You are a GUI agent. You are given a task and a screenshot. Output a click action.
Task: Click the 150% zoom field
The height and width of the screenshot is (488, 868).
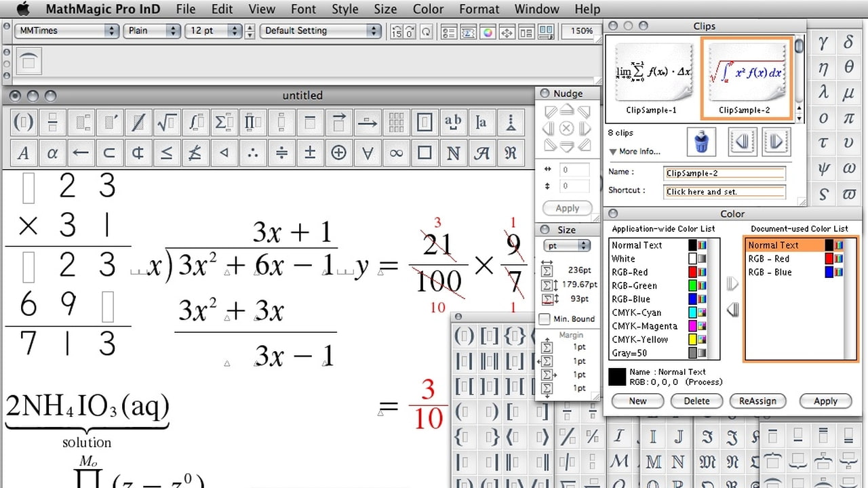click(x=580, y=31)
